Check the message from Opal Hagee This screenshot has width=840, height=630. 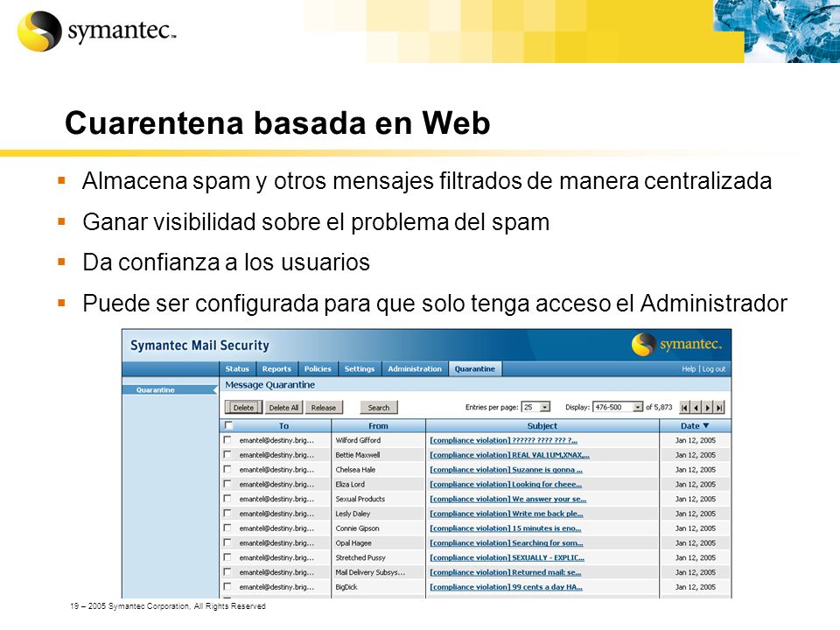pyautogui.click(x=227, y=542)
